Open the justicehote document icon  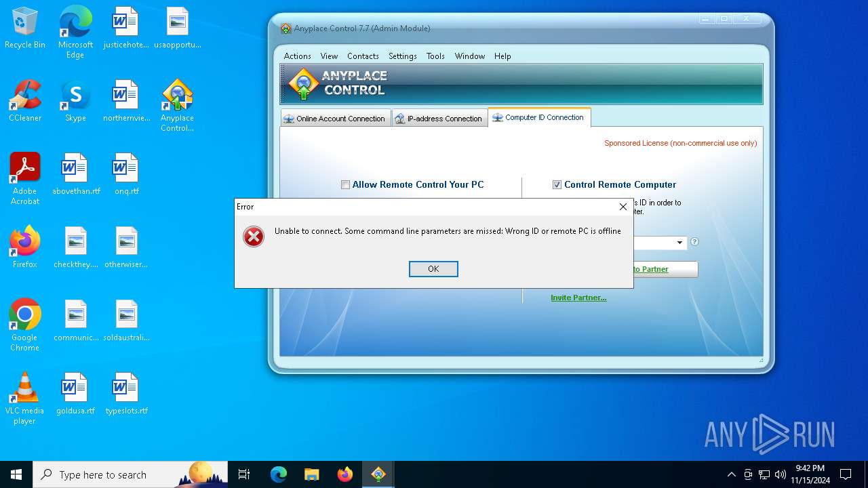click(x=126, y=28)
